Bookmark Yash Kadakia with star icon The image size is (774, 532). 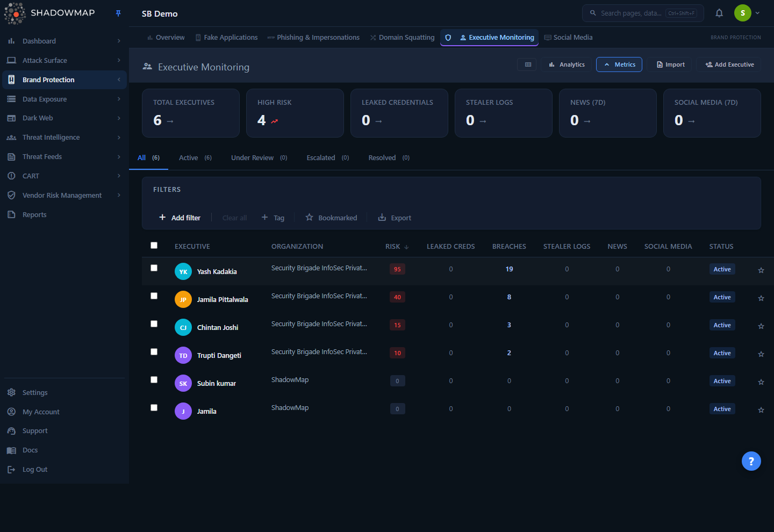[x=761, y=270]
